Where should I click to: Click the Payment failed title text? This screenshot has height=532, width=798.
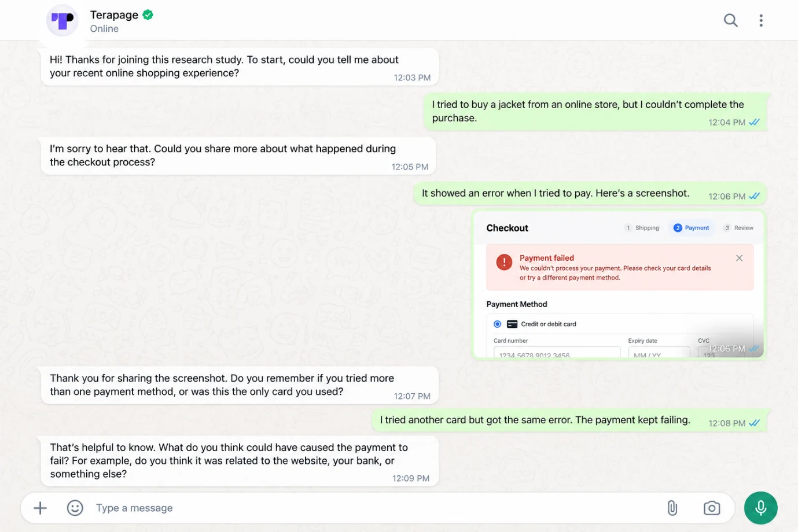pyautogui.click(x=547, y=258)
